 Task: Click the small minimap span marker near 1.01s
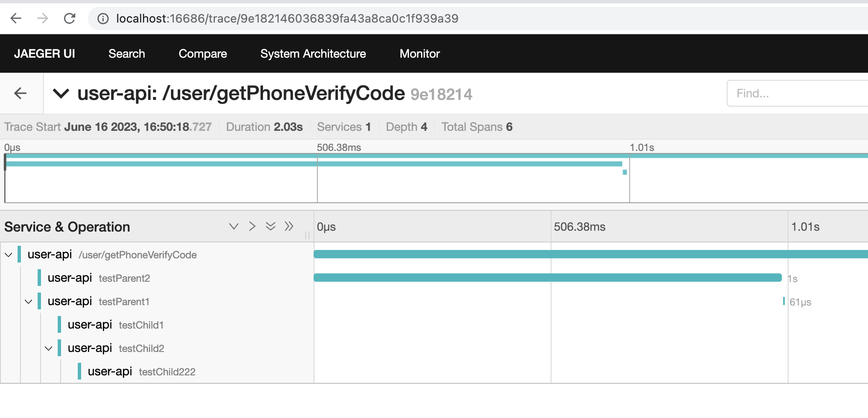click(x=625, y=172)
